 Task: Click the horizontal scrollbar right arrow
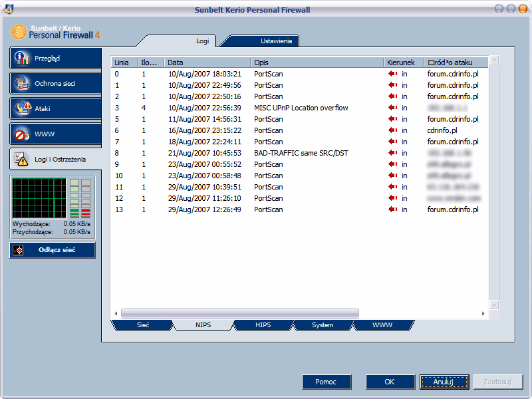(483, 313)
